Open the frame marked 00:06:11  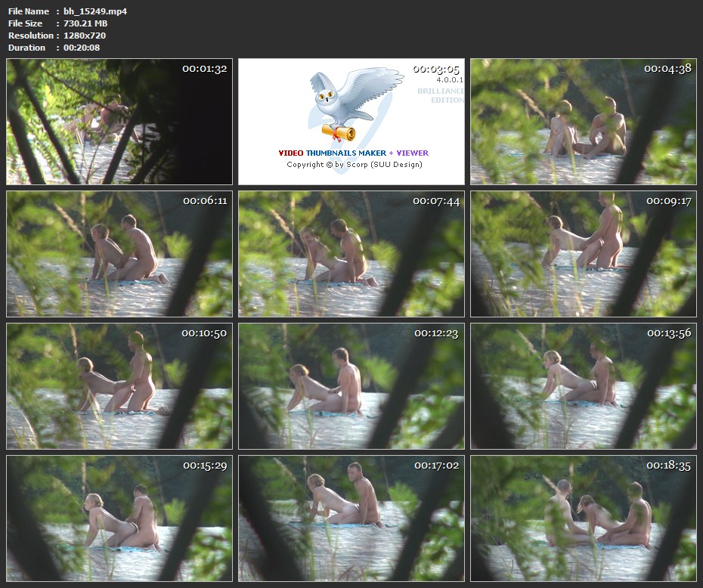(x=119, y=254)
